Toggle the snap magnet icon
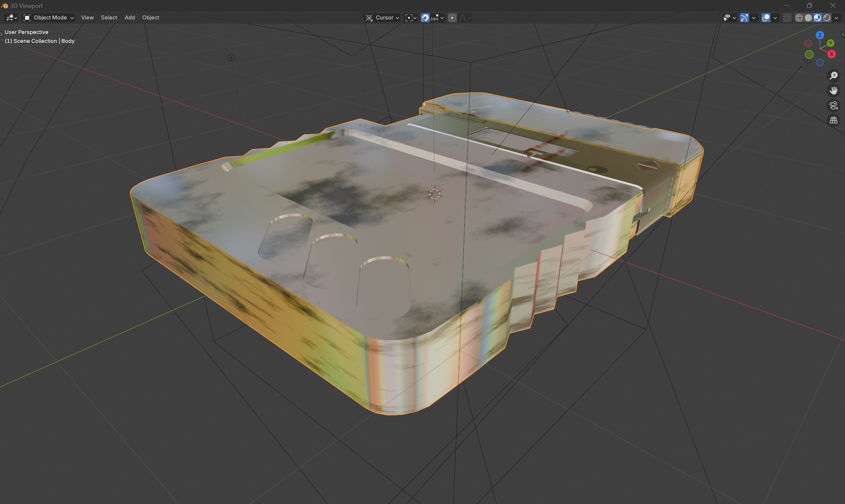The image size is (845, 504). 425,18
